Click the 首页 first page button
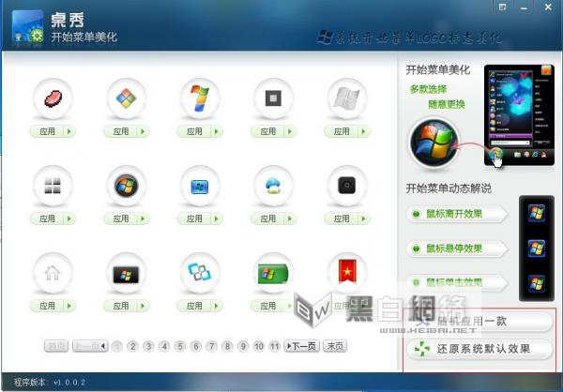Viewport: 563px width, 392px height. coord(56,346)
